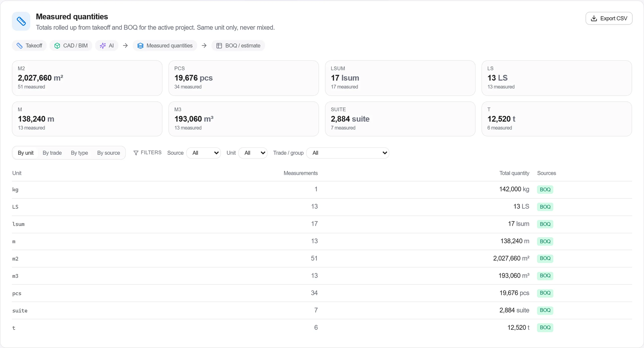Click the Sources column header
The width and height of the screenshot is (644, 348).
pos(546,173)
